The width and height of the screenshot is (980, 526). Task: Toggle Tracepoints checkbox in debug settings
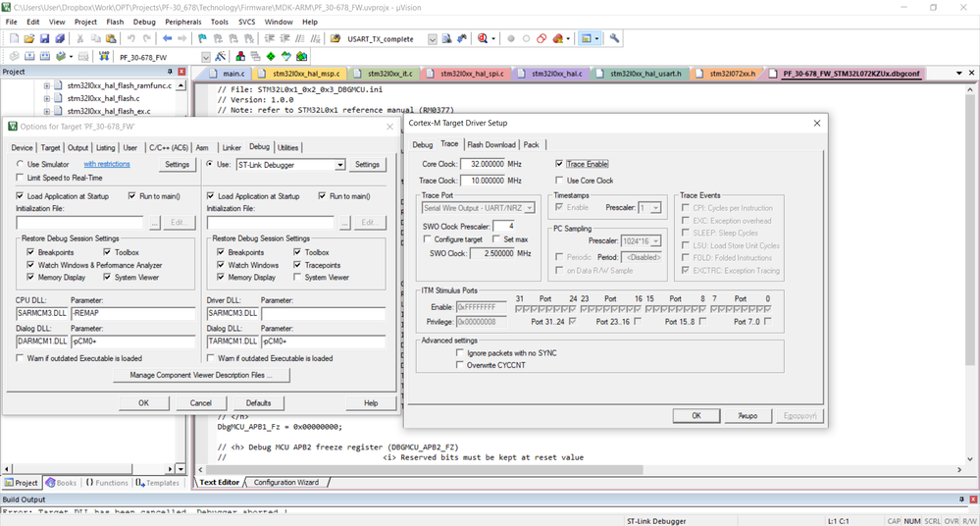point(297,265)
